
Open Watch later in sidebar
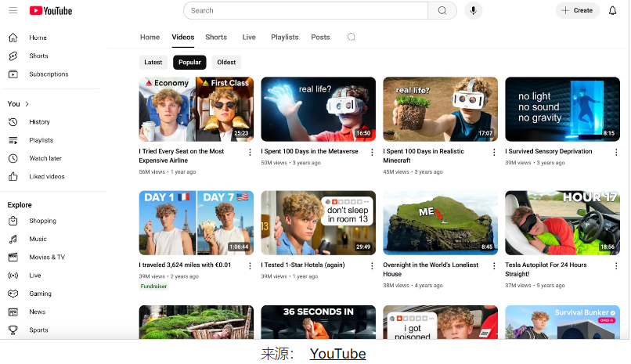point(45,158)
